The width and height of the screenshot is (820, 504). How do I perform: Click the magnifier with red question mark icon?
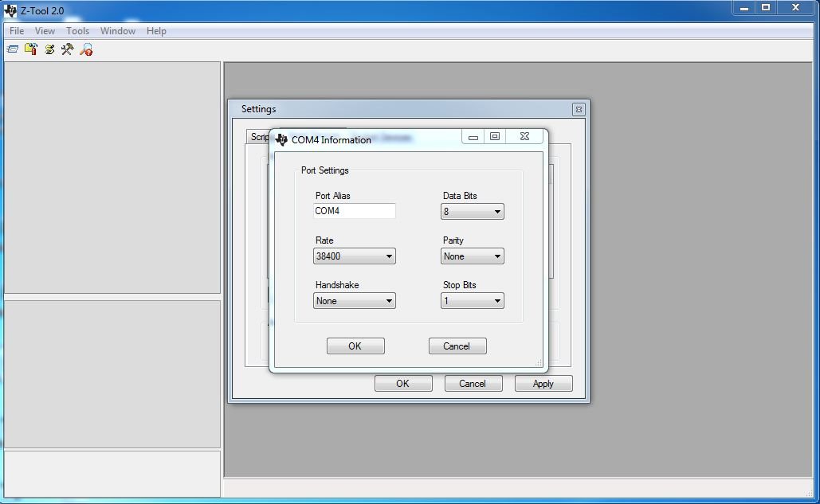pos(86,49)
